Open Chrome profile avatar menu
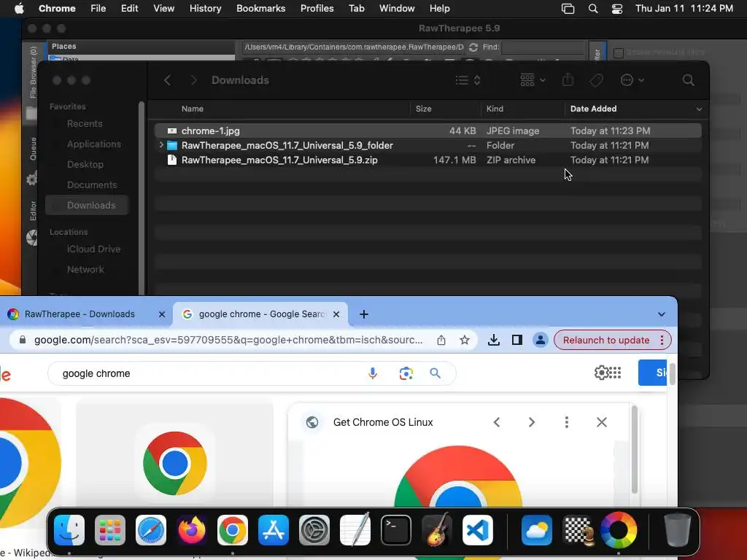Screen dimensions: 747x560 [541, 340]
